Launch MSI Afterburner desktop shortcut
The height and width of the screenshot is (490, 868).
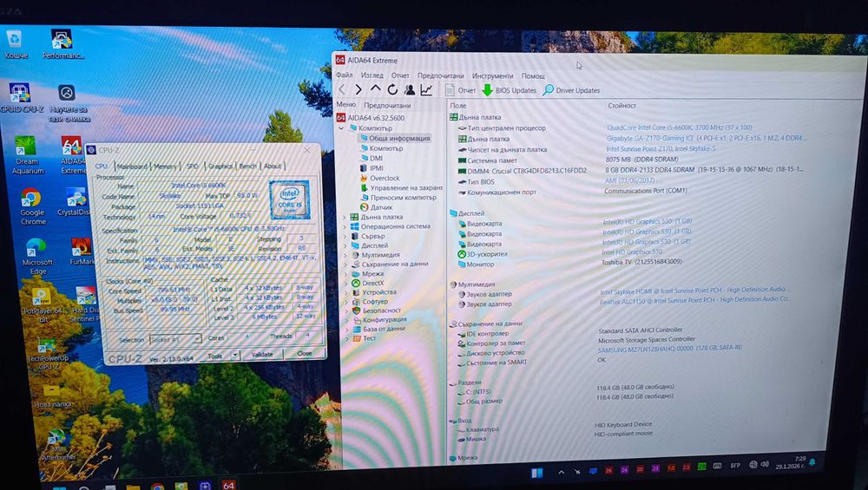[x=57, y=445]
